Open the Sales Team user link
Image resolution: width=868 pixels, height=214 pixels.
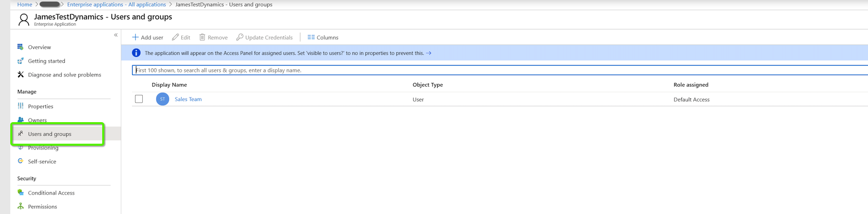click(x=188, y=99)
